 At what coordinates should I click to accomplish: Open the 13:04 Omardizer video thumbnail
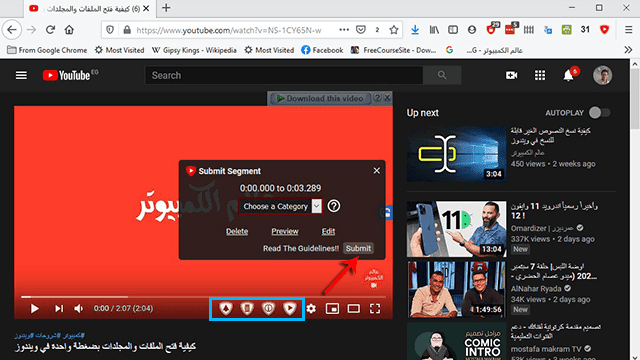click(456, 229)
